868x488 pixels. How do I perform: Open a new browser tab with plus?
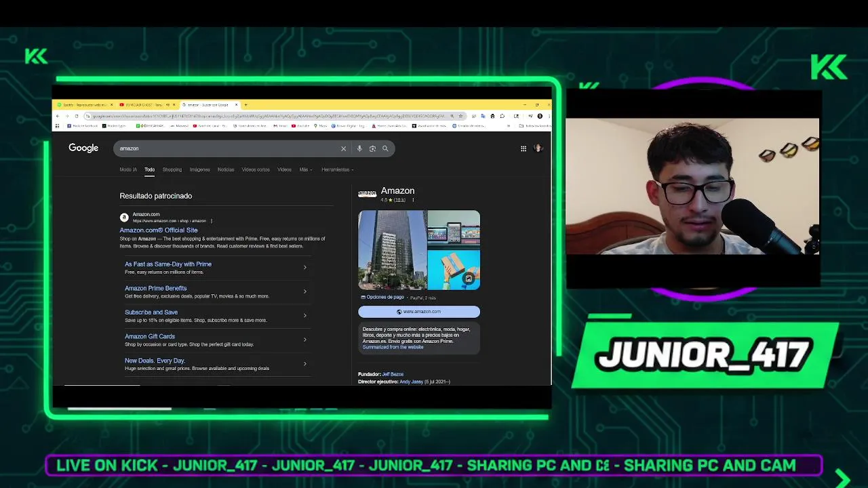coord(245,105)
